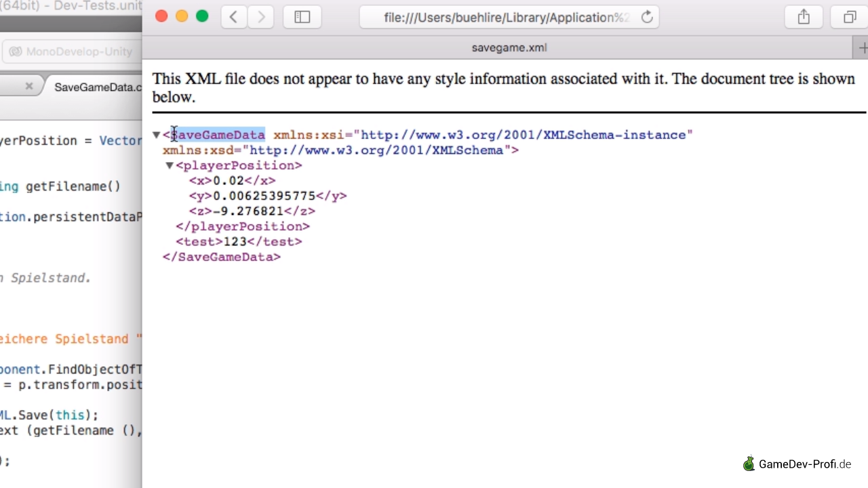Viewport: 868px width, 488px height.
Task: Enter full screen with the green button
Action: click(x=202, y=16)
